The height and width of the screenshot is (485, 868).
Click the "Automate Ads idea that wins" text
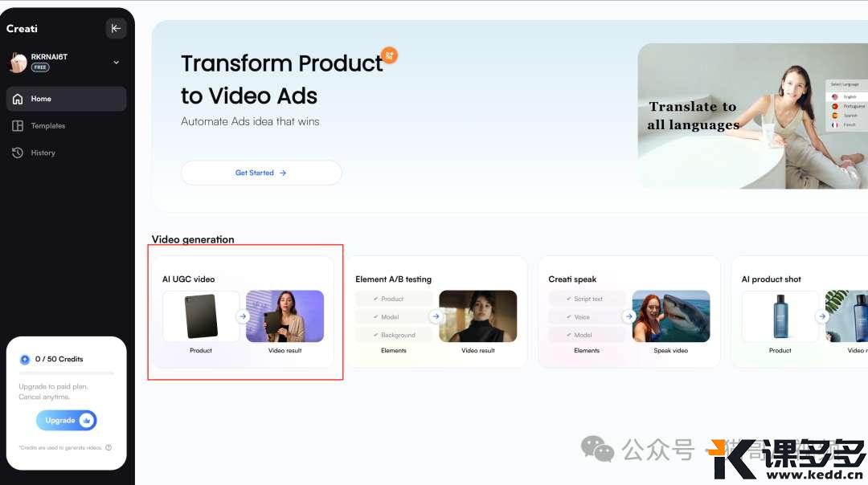pyautogui.click(x=250, y=121)
